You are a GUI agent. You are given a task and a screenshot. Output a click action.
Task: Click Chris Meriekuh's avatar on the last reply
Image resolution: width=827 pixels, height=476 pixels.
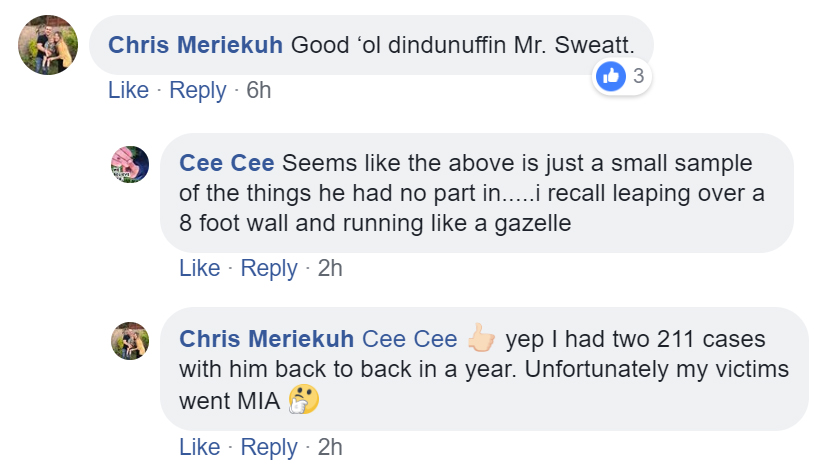130,341
